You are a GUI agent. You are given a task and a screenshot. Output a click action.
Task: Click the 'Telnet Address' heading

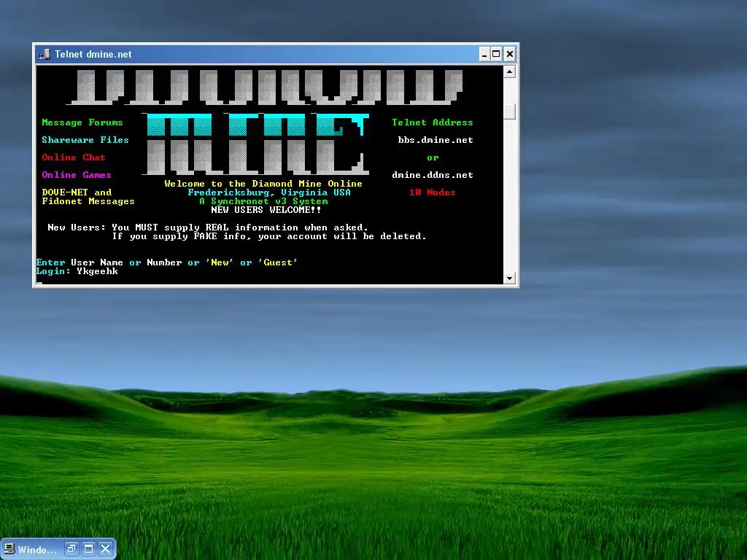(x=432, y=122)
